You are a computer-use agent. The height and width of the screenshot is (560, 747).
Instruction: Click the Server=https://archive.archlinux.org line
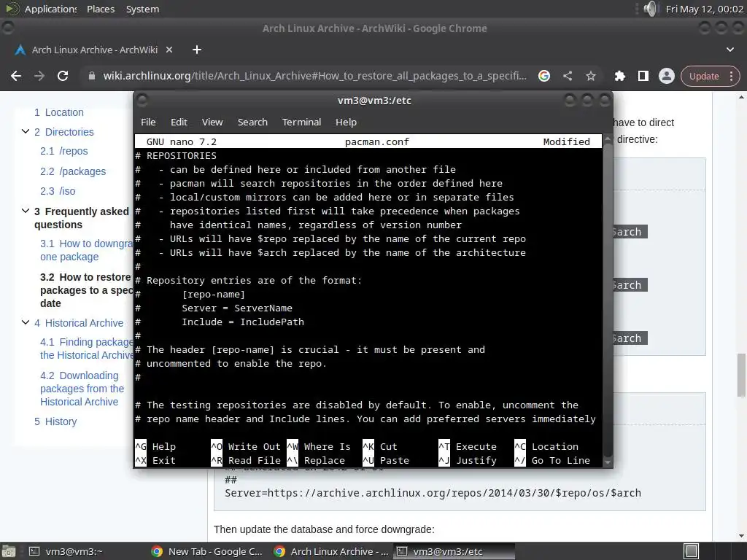[x=433, y=493]
